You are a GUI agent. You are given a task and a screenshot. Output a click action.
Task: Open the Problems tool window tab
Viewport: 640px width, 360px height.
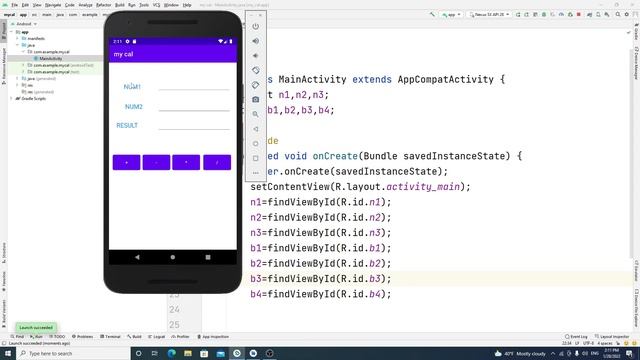pos(82,337)
